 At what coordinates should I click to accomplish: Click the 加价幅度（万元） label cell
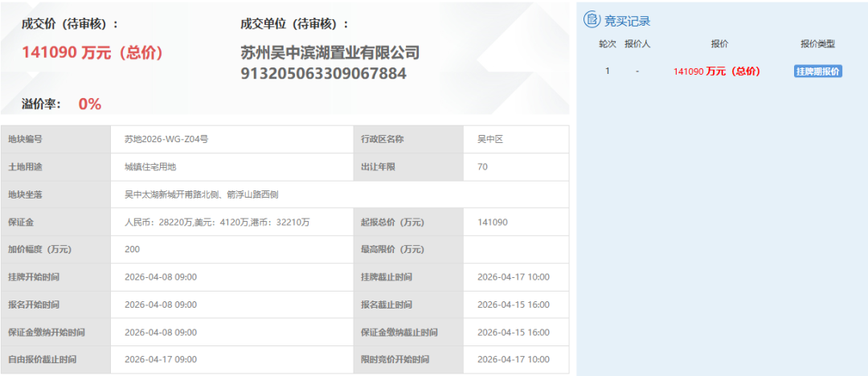pos(56,249)
